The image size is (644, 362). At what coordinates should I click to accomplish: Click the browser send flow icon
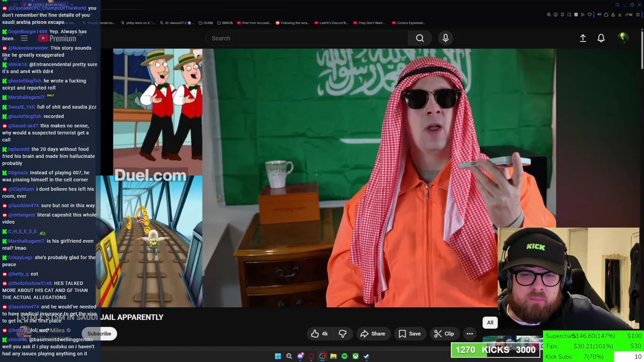[x=583, y=15]
